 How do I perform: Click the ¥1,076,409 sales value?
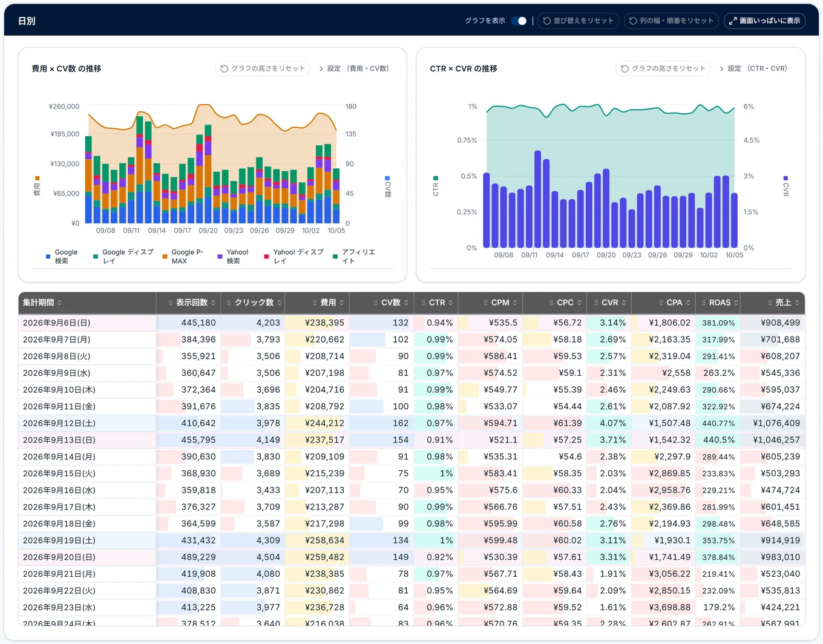(x=776, y=424)
